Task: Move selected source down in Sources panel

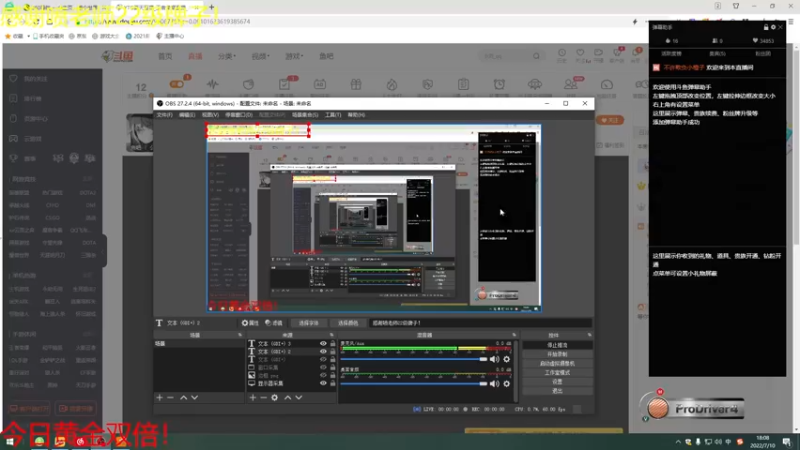Action: click(x=299, y=397)
